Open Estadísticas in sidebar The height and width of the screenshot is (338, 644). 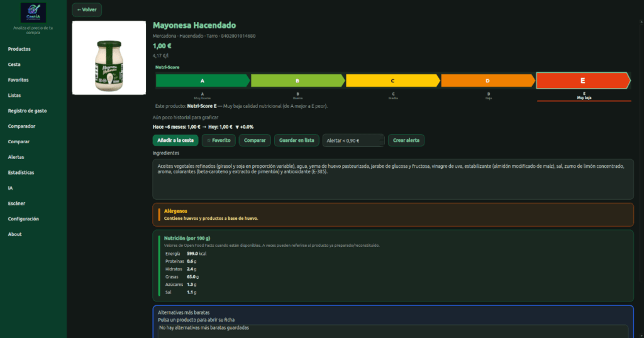point(21,173)
